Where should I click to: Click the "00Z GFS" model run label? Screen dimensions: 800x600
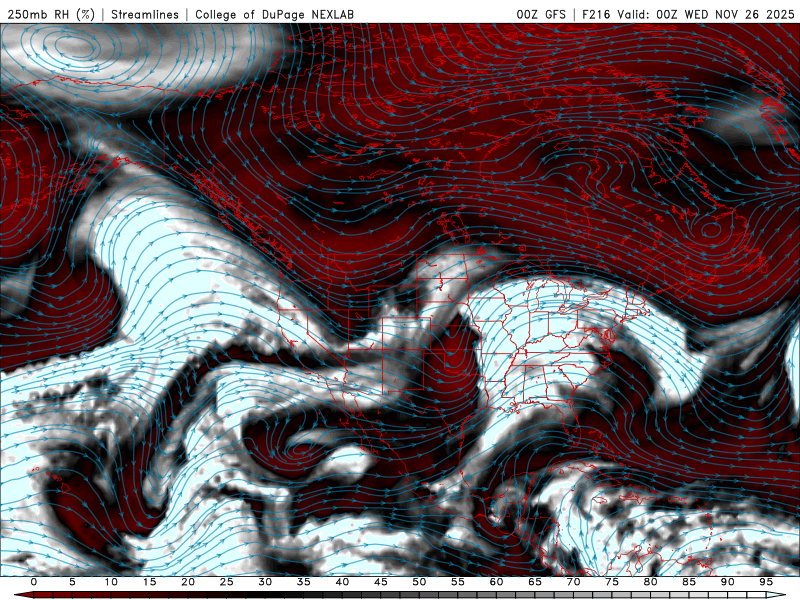(541, 14)
